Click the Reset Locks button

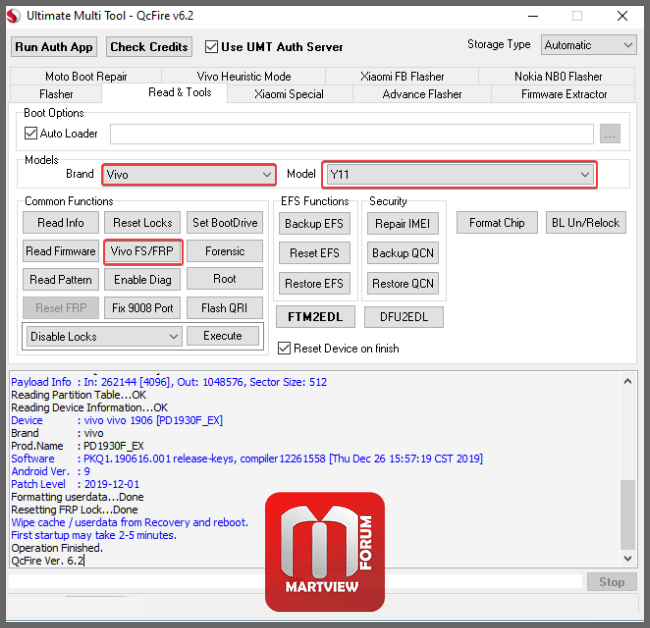[x=143, y=223]
